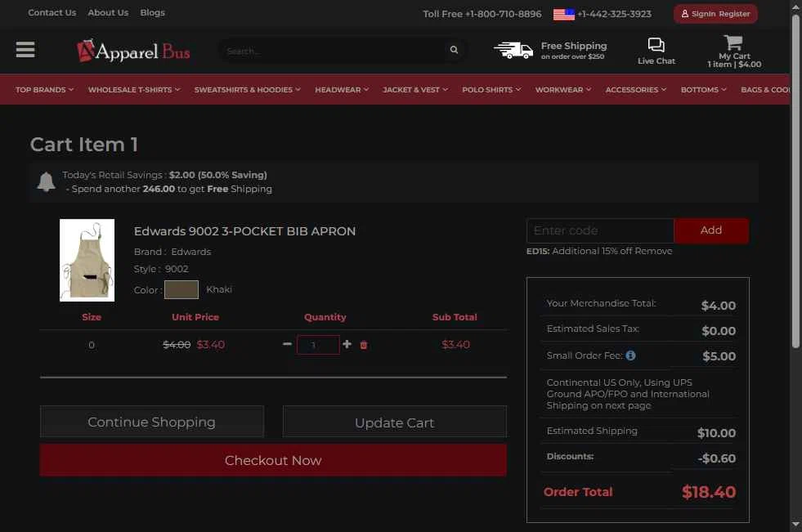Image resolution: width=802 pixels, height=532 pixels.
Task: Click the Khaki color swatch
Action: [181, 289]
